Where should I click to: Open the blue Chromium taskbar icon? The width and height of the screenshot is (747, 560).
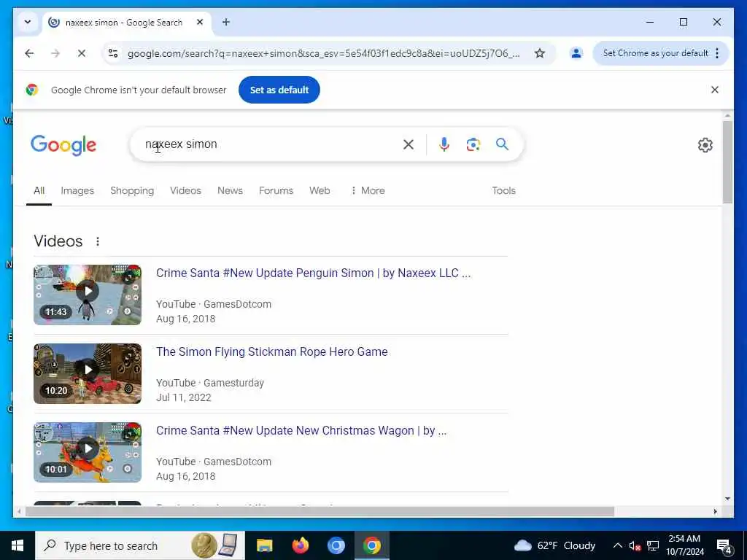(336, 545)
